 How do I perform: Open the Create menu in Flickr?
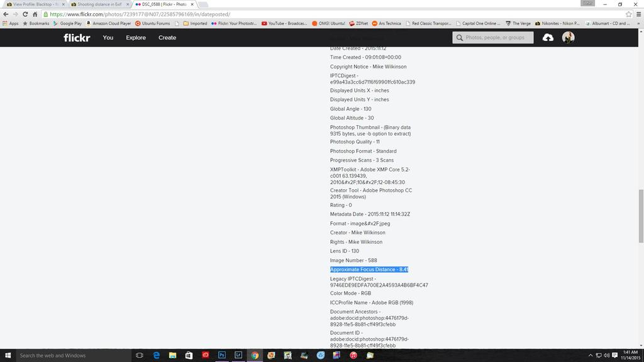point(167,38)
